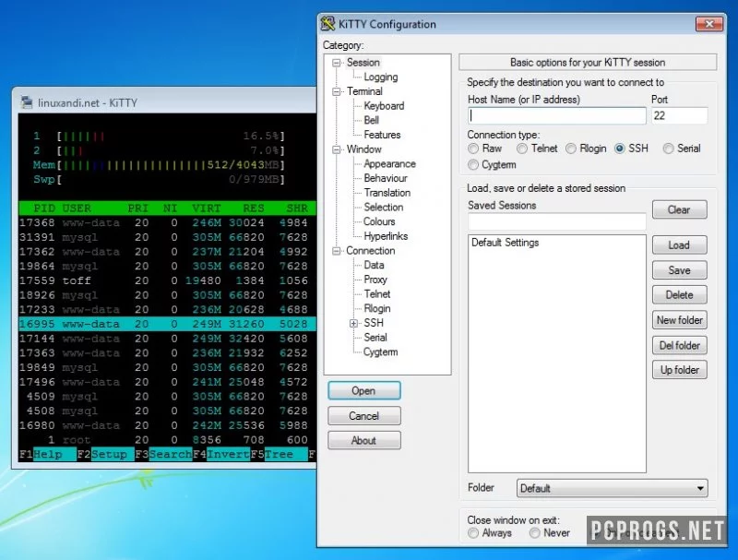This screenshot has width=738, height=560.
Task: Click the Clear button
Action: (679, 209)
